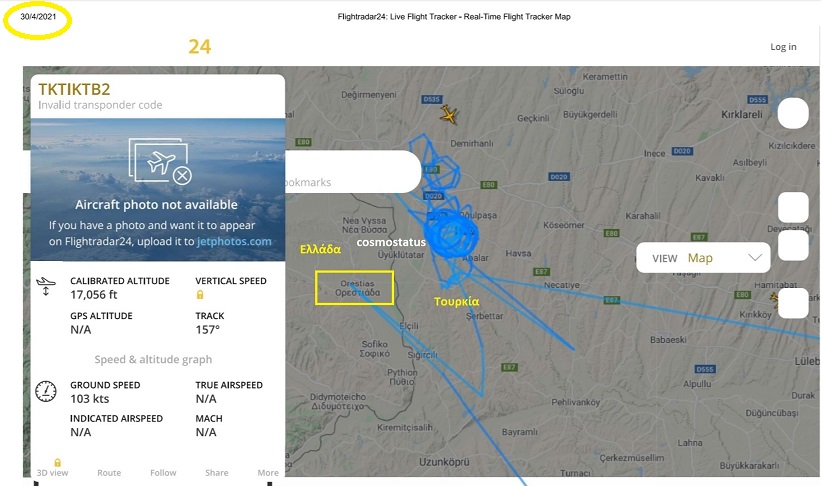Click the aircraft photo placeholder icon
The height and width of the screenshot is (486, 821).
(160, 161)
